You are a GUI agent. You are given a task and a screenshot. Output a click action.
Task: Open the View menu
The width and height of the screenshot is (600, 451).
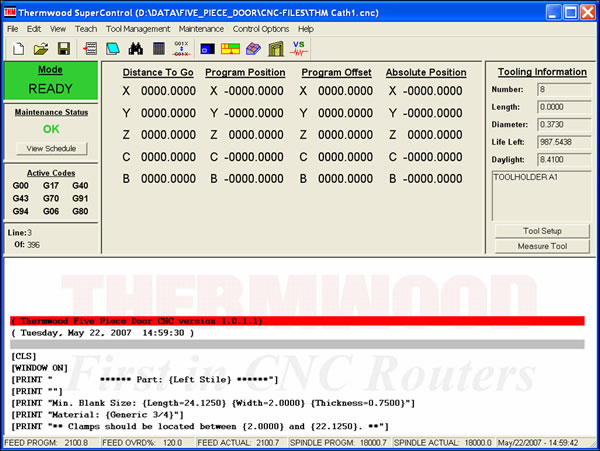tap(58, 29)
